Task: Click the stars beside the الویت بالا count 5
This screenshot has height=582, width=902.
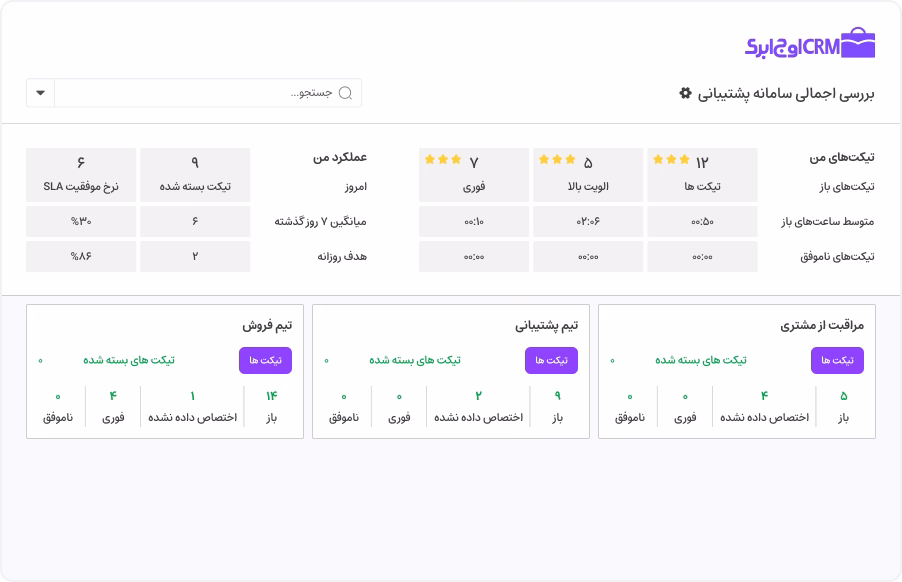Action: [x=557, y=159]
